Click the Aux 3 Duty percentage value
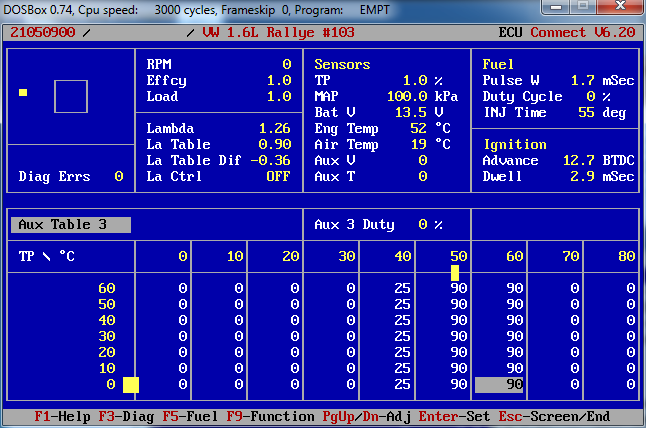 click(423, 225)
